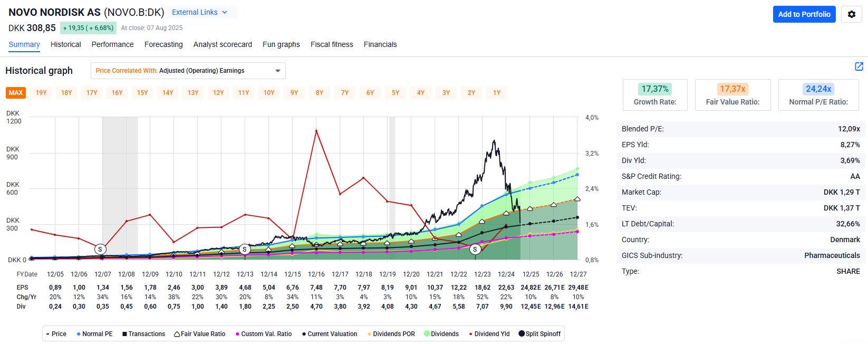Select the MAX time range
Viewport: 868px width, 344px height.
pyautogui.click(x=16, y=93)
